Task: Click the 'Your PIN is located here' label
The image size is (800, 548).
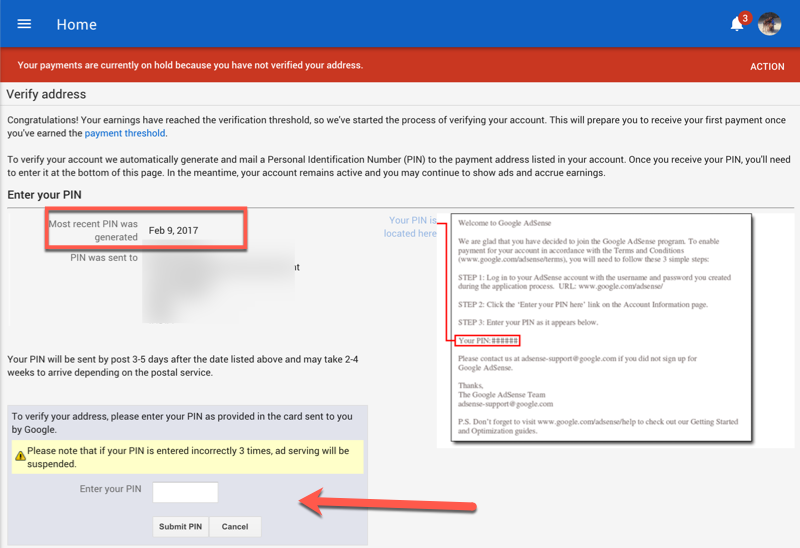Action: point(410,227)
